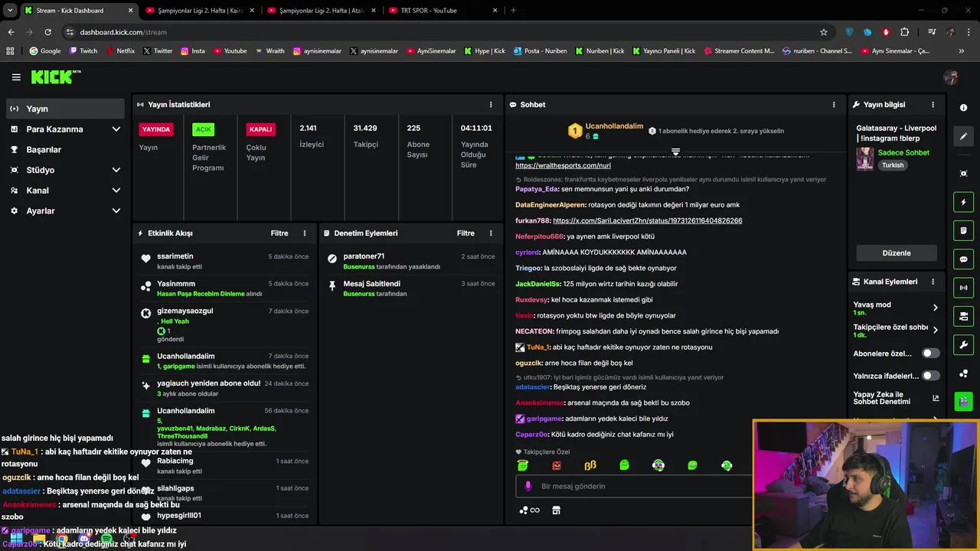Screen dimensions: 980x551
Task: Select Yayın in the sidebar
Action: (65, 109)
